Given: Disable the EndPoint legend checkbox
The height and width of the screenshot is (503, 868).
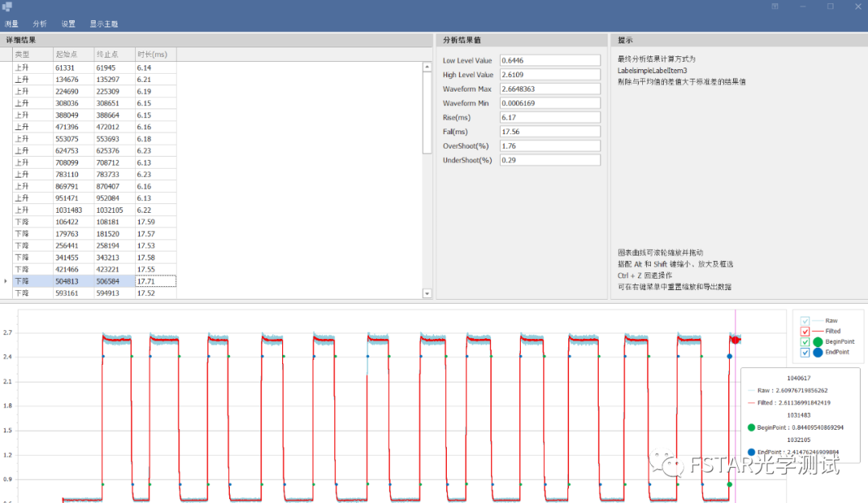Looking at the screenshot, I should coord(806,353).
